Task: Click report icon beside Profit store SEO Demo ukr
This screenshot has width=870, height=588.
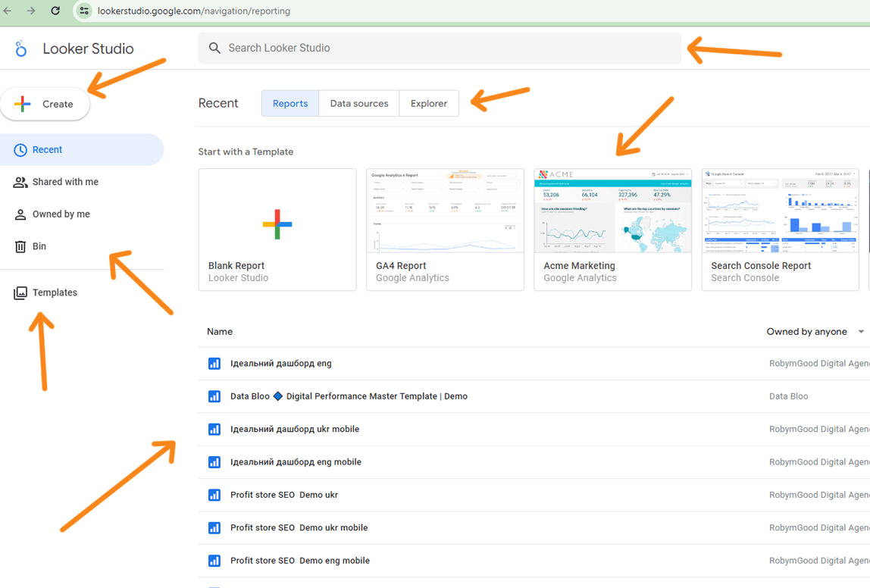Action: tap(214, 495)
